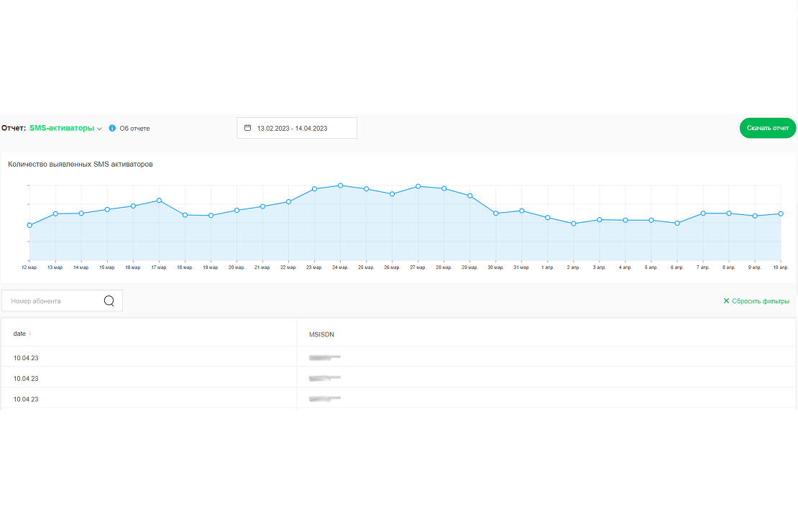Click the 2 апр. data point marker
This screenshot has width=798, height=532.
tap(573, 224)
